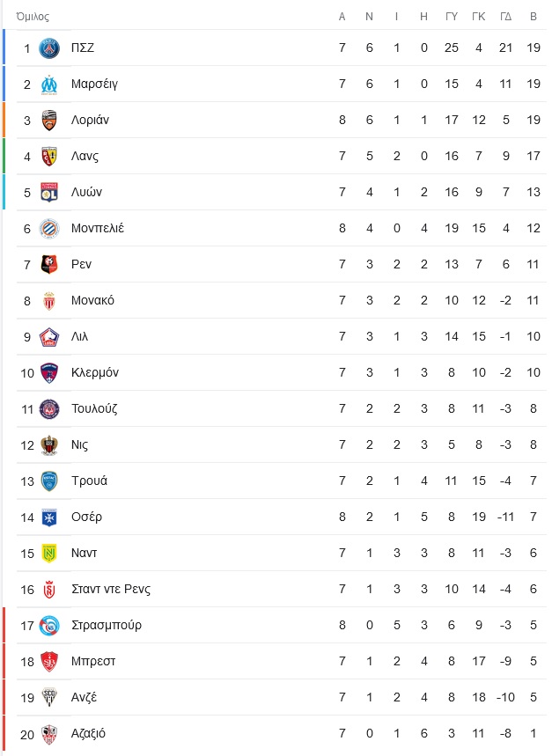This screenshot has width=552, height=756.
Task: Select the Σταντ ντε Ρενς team name
Action: pyautogui.click(x=111, y=589)
